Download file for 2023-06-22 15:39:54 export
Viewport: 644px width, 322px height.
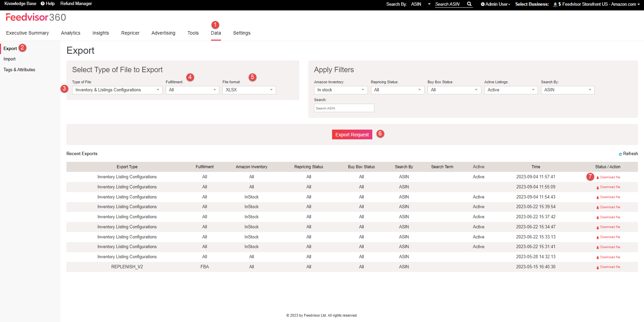[x=608, y=207]
